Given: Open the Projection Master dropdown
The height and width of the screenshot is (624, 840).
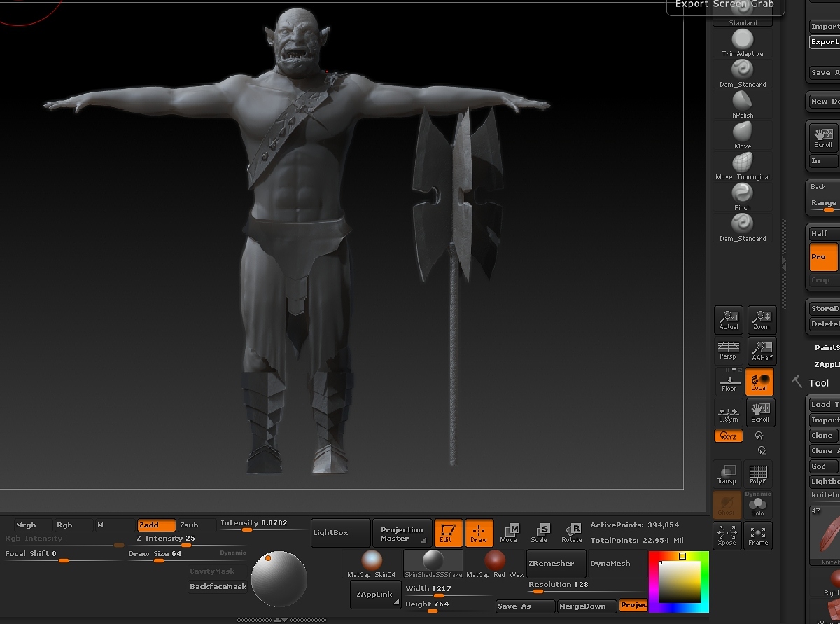Looking at the screenshot, I should (x=402, y=534).
